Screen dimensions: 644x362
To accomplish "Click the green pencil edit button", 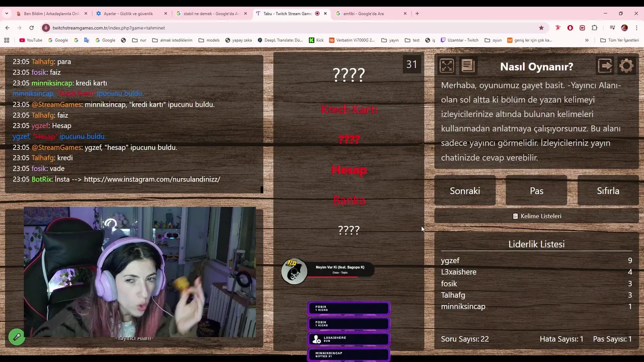I will pos(17,337).
